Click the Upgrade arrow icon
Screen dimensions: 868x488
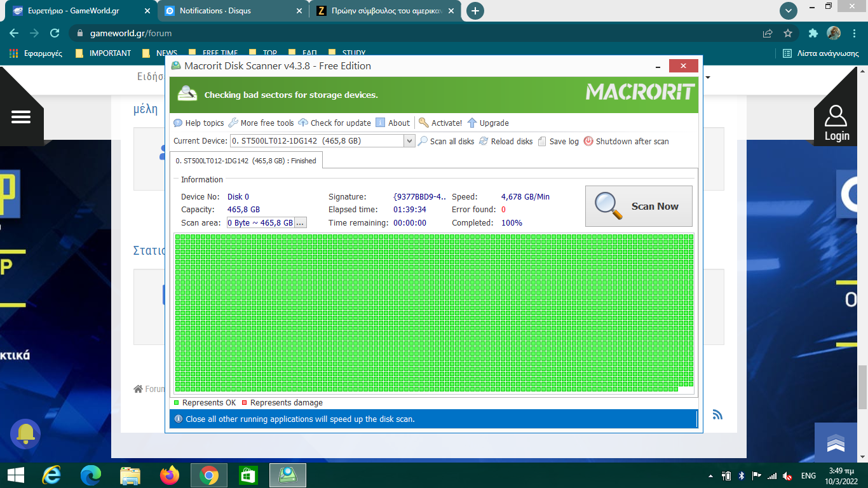472,123
